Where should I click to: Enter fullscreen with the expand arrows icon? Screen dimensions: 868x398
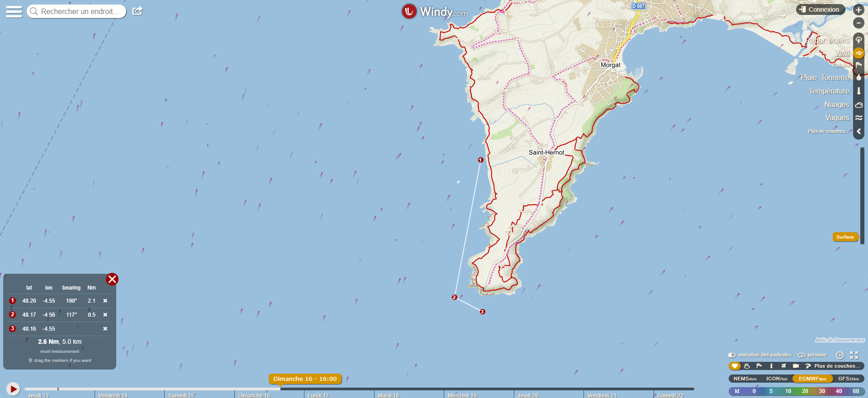coord(854,355)
